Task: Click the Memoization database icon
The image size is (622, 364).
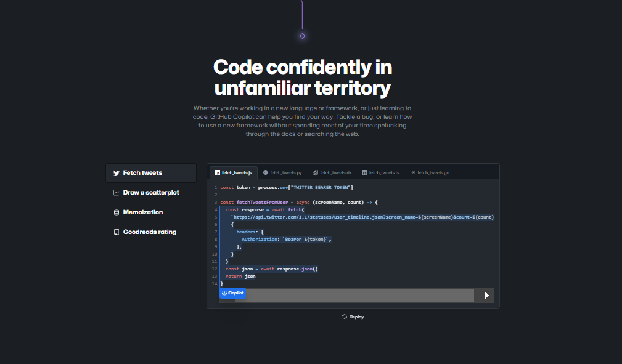Action: [x=117, y=212]
